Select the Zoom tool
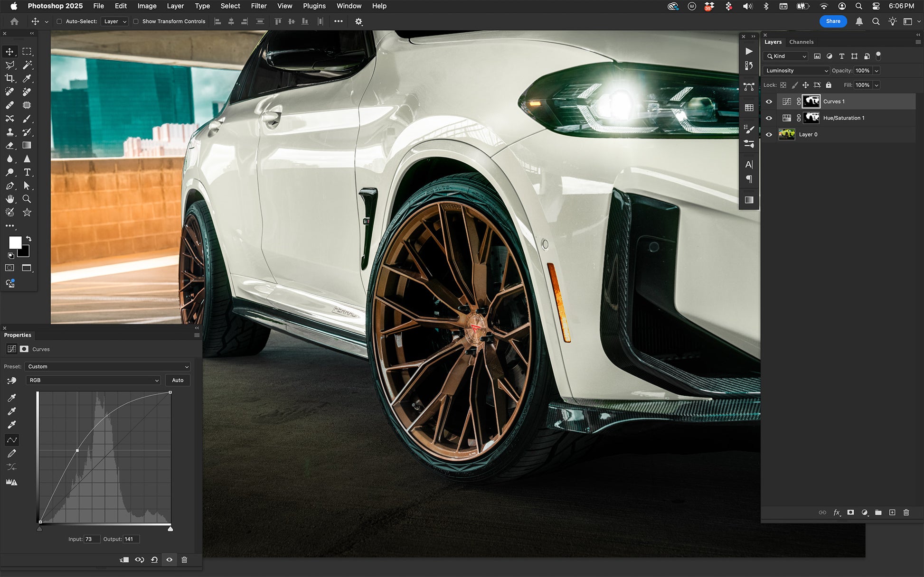 coord(27,199)
